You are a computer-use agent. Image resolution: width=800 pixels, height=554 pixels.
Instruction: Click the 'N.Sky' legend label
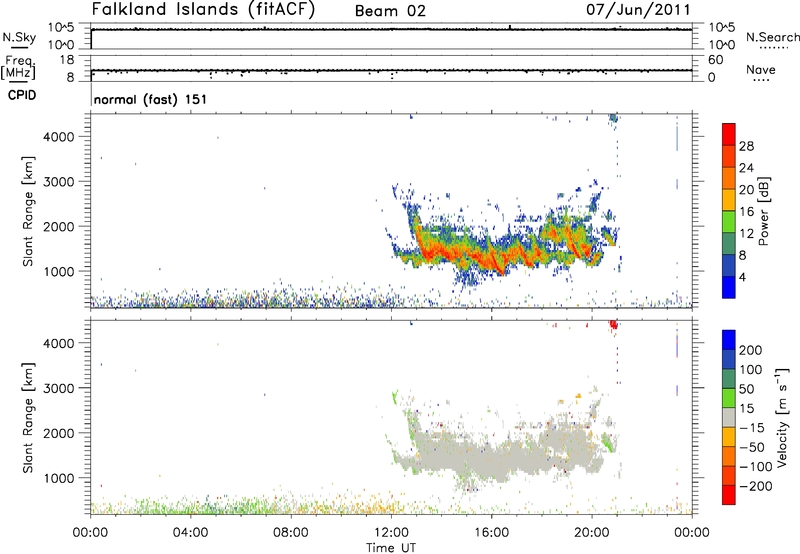pyautogui.click(x=19, y=37)
